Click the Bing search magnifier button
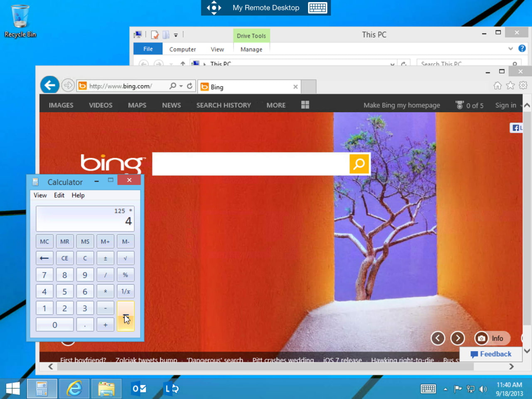The width and height of the screenshot is (532, 399). (359, 164)
